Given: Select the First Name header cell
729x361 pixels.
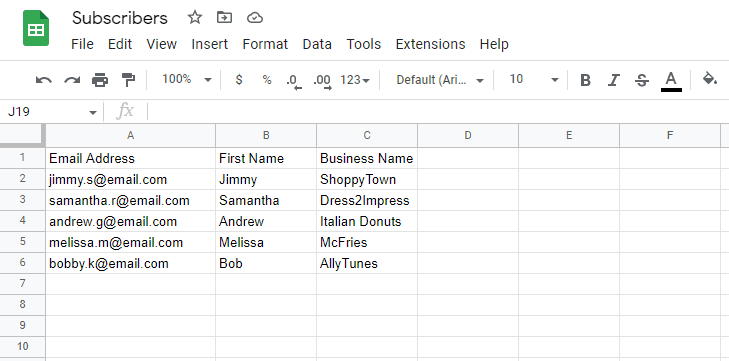Looking at the screenshot, I should click(x=266, y=158).
